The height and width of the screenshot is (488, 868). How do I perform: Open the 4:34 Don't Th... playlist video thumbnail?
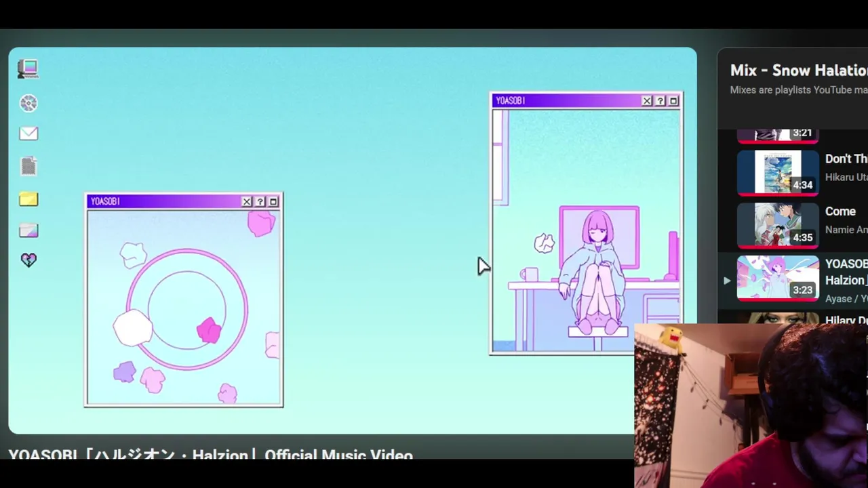point(778,173)
